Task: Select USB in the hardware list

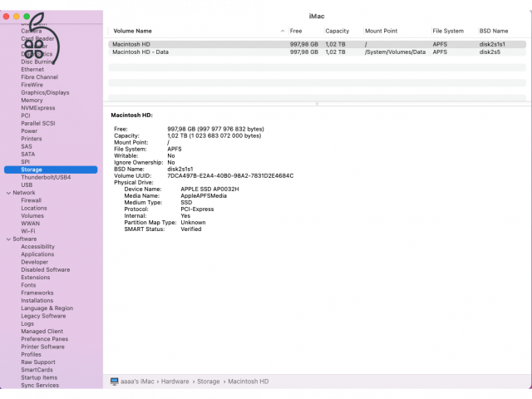Action: pyautogui.click(x=27, y=185)
